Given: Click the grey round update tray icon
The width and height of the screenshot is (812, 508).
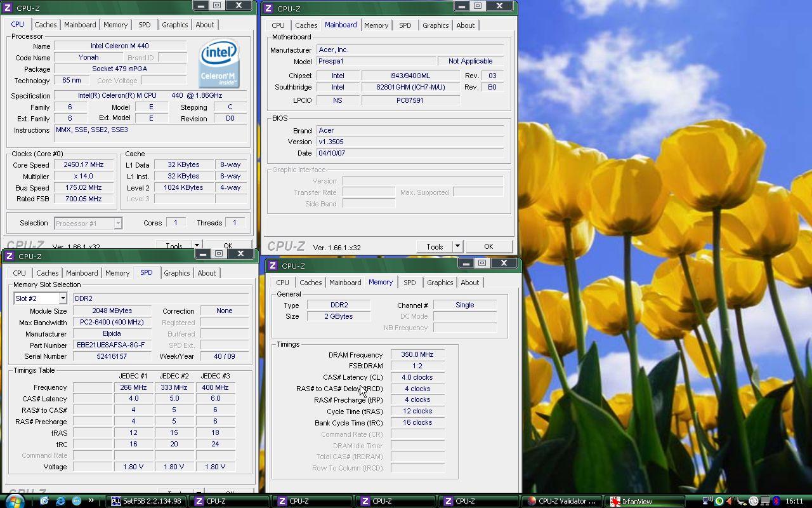Looking at the screenshot, I should [x=754, y=501].
